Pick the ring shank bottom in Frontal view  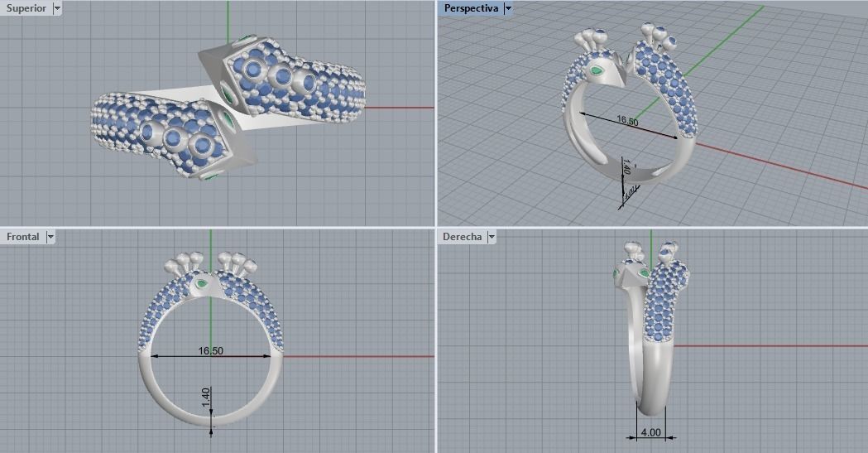211,421
